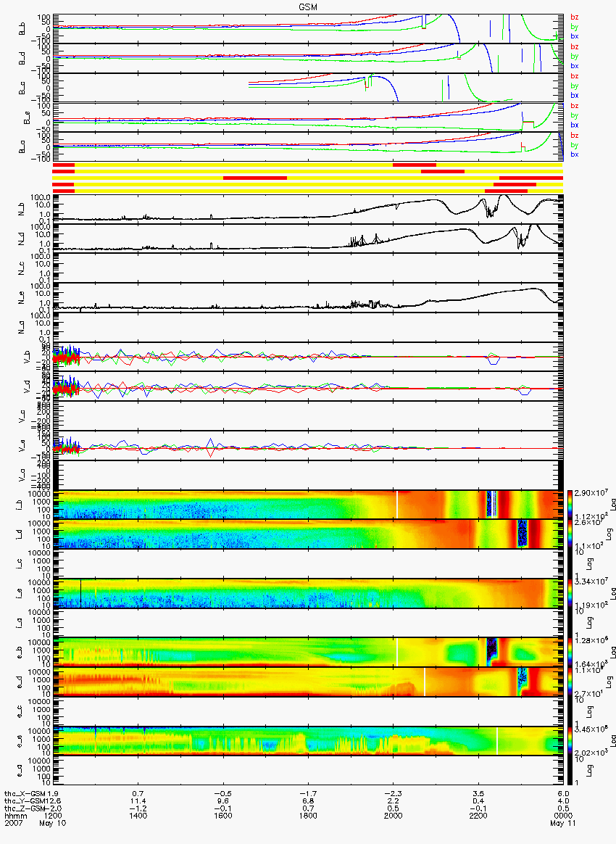Viewport: 616px width, 844px height.
Task: Click the black vertical line in i_e spectrogram
Action: (80, 593)
